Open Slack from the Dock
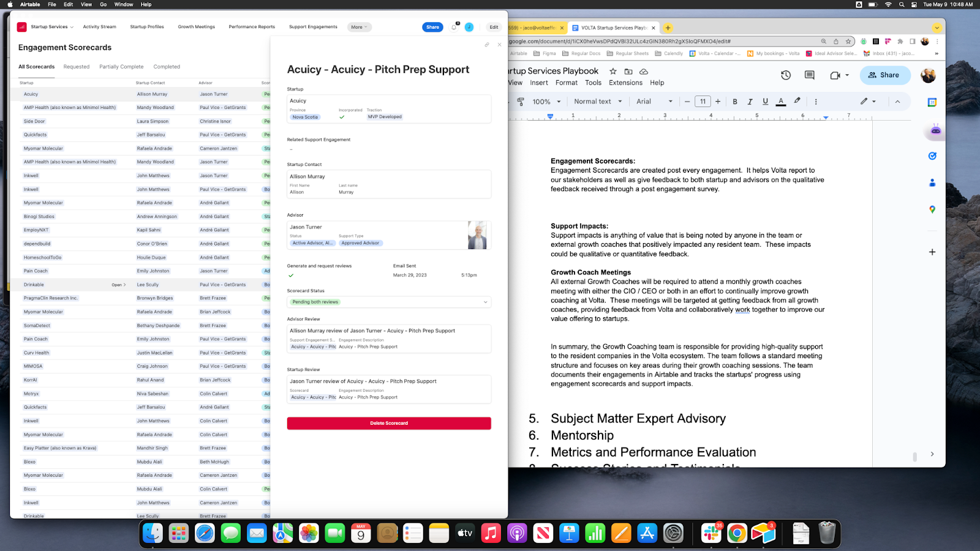The width and height of the screenshot is (980, 551). 711,533
